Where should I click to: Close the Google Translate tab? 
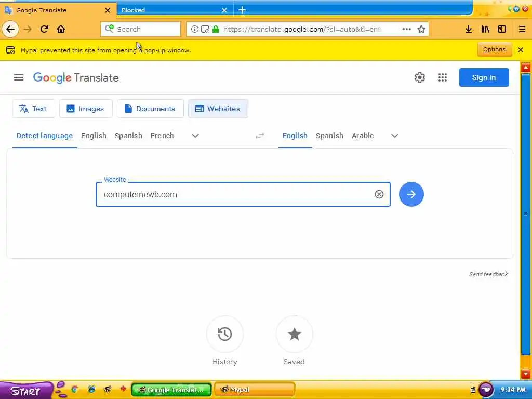coord(108,10)
